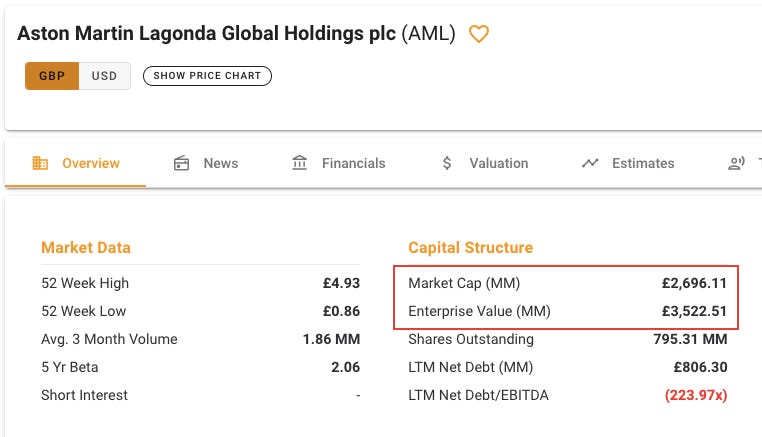The height and width of the screenshot is (437, 762).
Task: Switch currency to GBP
Action: [x=52, y=76]
